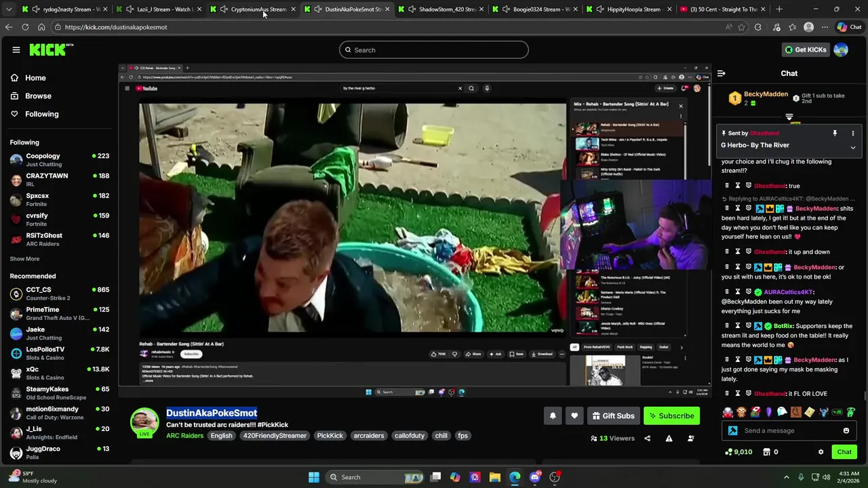
Task: Open chat settings gear icon
Action: coord(821,452)
